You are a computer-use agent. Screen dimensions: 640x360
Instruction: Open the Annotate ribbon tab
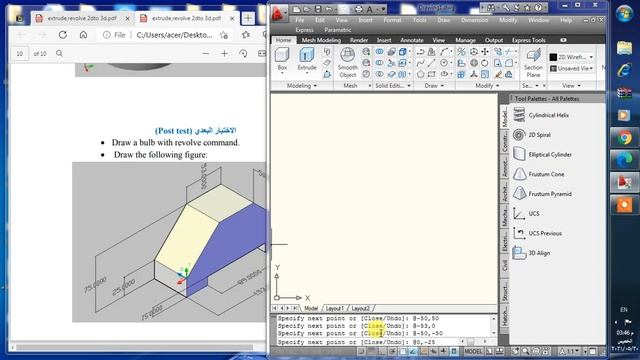(411, 40)
